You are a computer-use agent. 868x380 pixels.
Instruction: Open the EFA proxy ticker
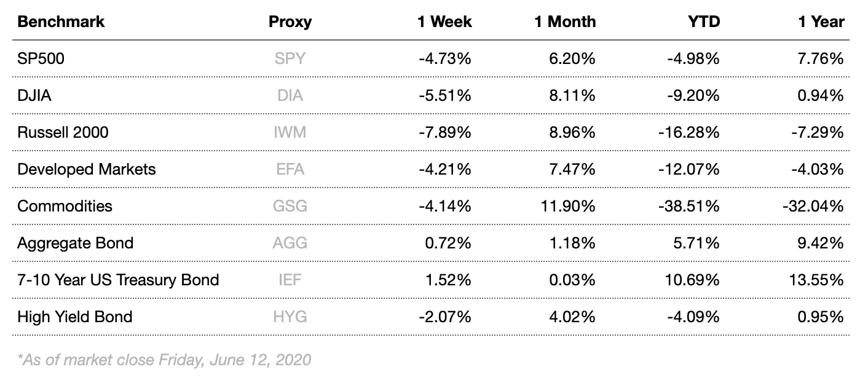(290, 170)
